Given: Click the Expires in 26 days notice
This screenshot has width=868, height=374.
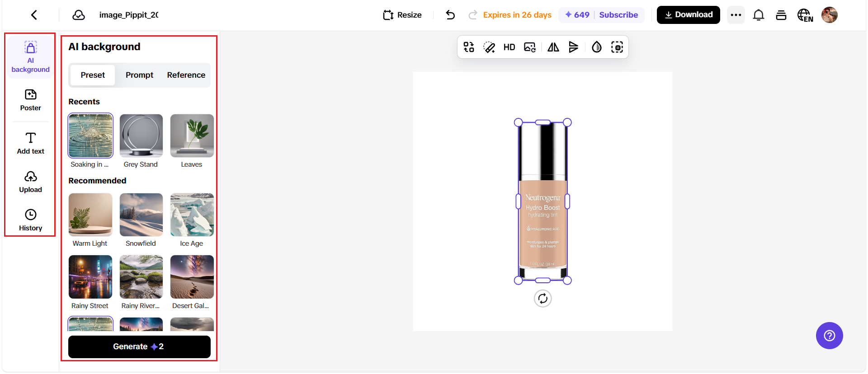Looking at the screenshot, I should point(517,15).
